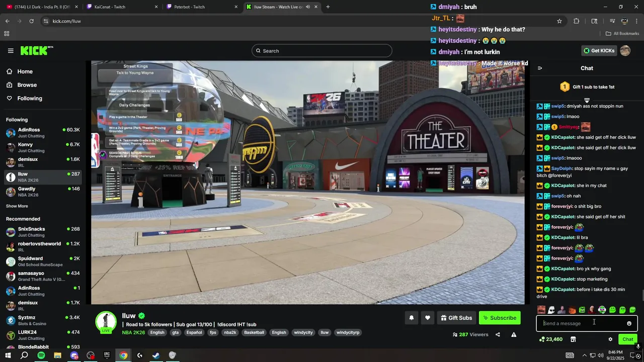The height and width of the screenshot is (362, 644).
Task: Open the Chrome apps grid shortcut
Action: tap(7, 34)
